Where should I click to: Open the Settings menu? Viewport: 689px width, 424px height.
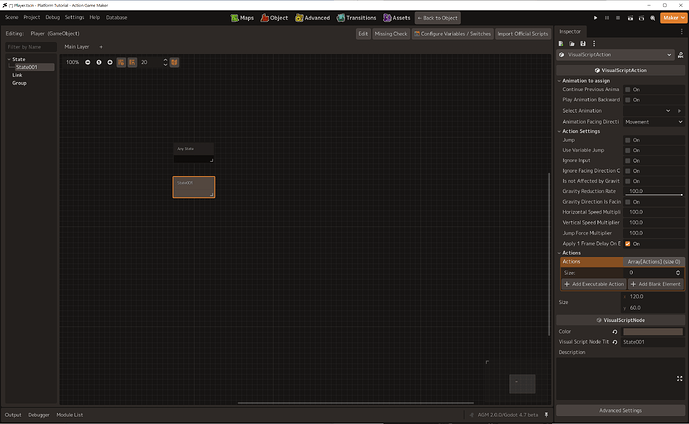(74, 18)
